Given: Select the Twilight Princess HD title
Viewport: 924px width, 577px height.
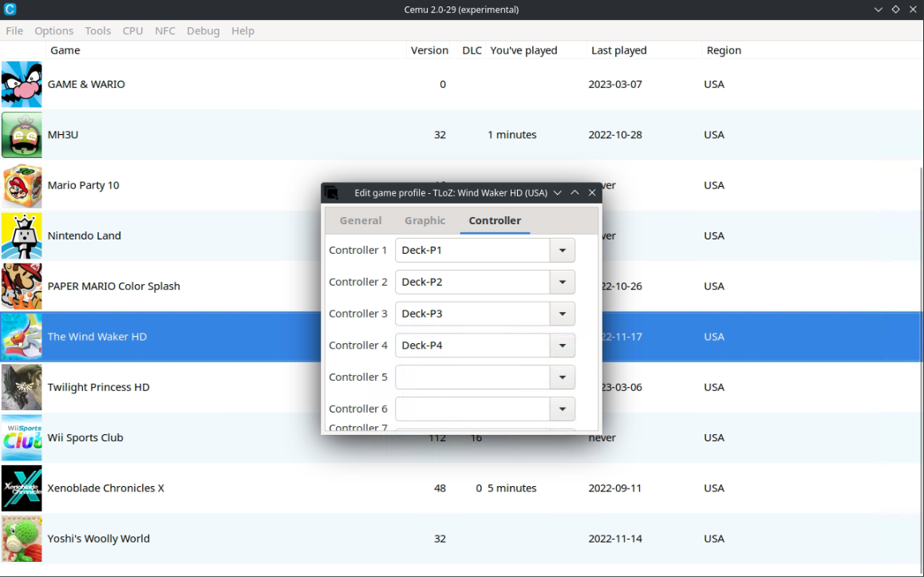Looking at the screenshot, I should pyautogui.click(x=98, y=387).
